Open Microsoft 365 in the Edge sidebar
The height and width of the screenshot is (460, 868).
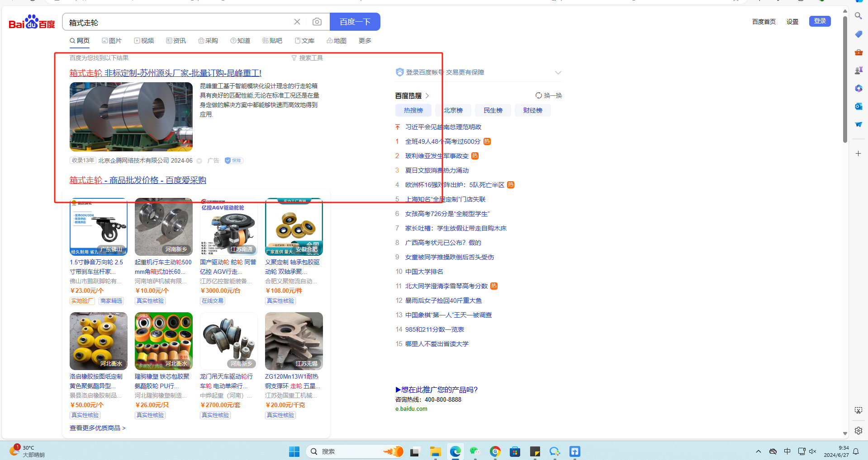coord(858,88)
